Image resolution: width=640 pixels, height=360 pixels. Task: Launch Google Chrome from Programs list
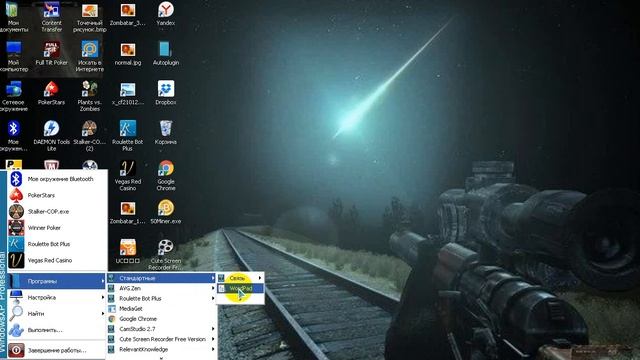pos(161,319)
